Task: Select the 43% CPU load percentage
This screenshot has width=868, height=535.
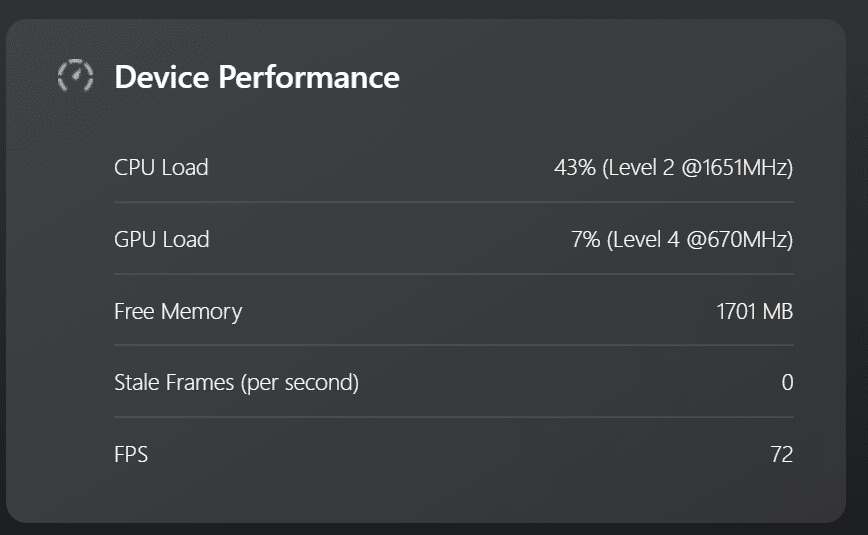Action: click(575, 167)
